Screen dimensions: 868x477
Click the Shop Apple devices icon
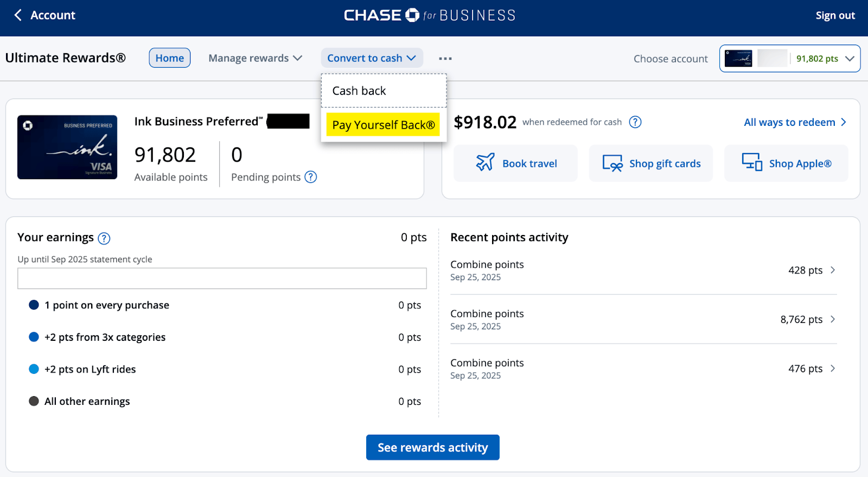click(752, 162)
